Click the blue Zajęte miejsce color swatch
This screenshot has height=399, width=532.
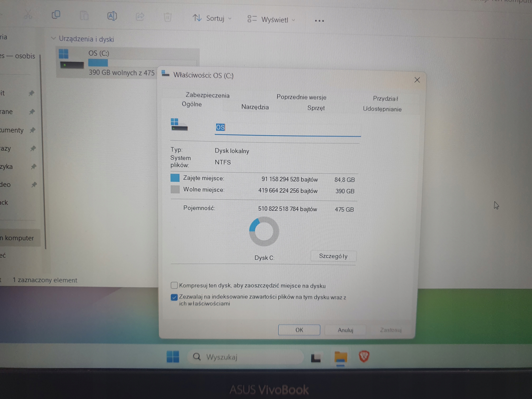point(175,178)
